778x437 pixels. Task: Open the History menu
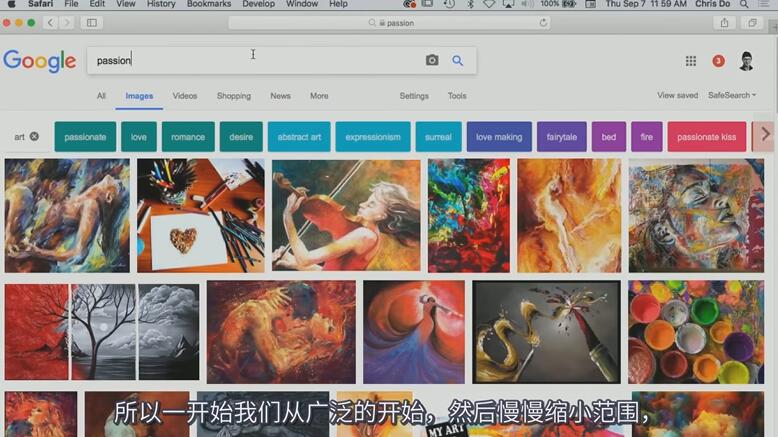(x=161, y=4)
